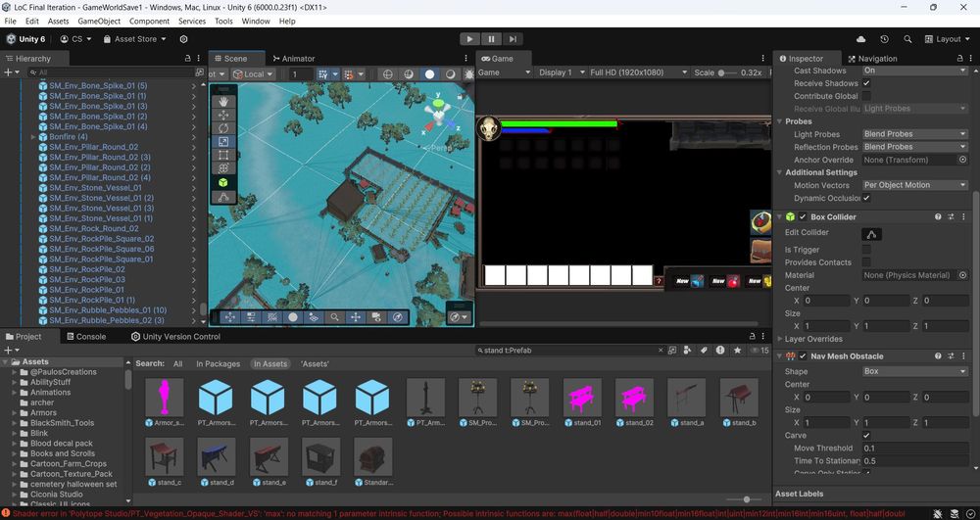Select the Hand view tool in Scene
Image resolution: width=980 pixels, height=520 pixels.
pyautogui.click(x=223, y=101)
